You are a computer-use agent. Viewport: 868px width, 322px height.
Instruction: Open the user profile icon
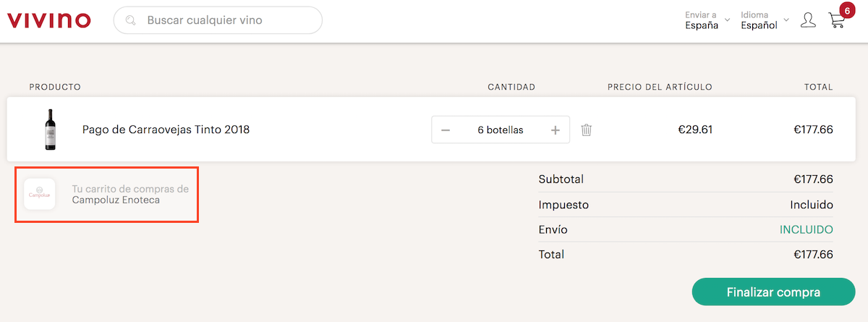(x=808, y=20)
